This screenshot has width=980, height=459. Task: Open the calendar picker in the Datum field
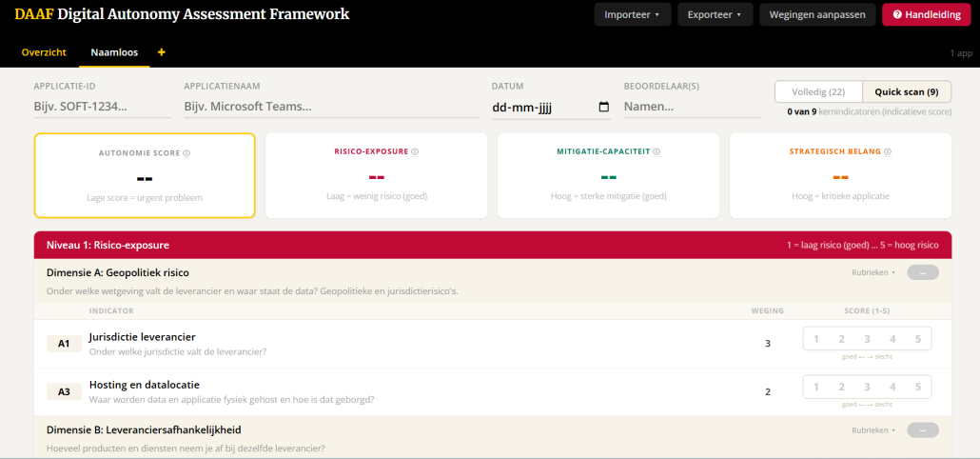click(x=603, y=107)
